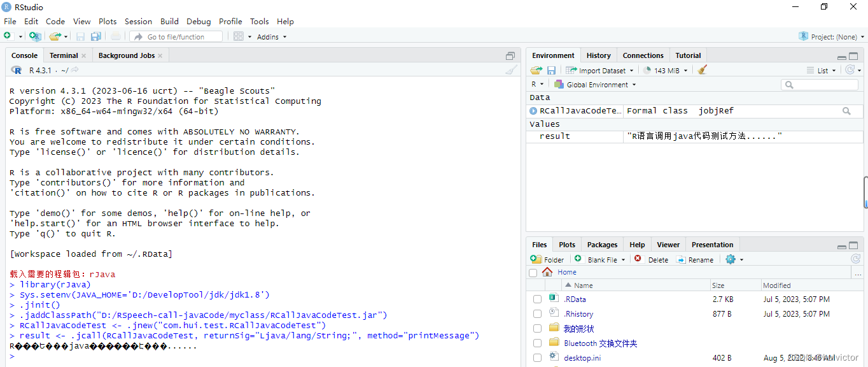Viewport: 868px width, 367px height.
Task: Expand the RCallJavaCodeTest object in Data section
Action: click(533, 110)
